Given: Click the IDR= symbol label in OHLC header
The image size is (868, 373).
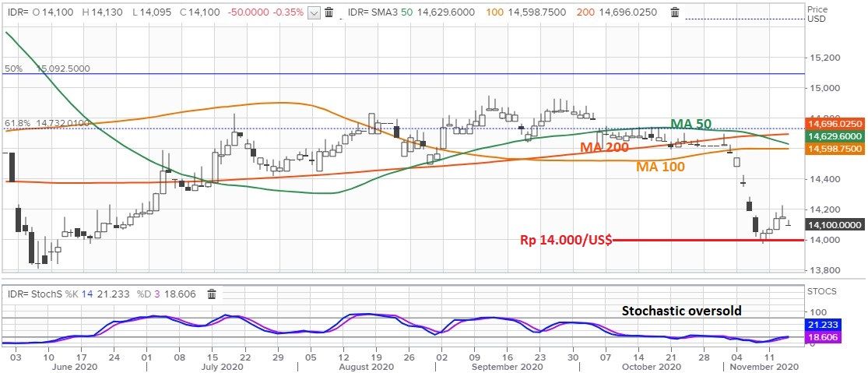Looking at the screenshot, I should click(x=18, y=12).
